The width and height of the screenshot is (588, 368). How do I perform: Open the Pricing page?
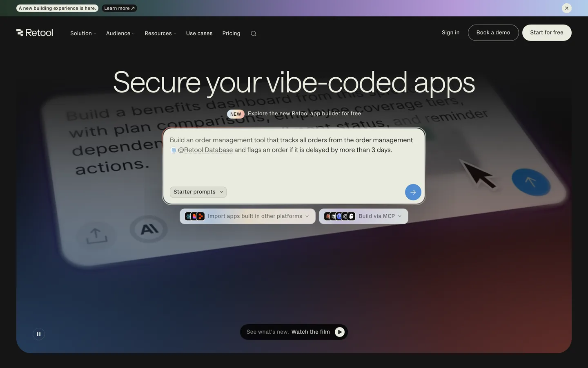pos(231,34)
